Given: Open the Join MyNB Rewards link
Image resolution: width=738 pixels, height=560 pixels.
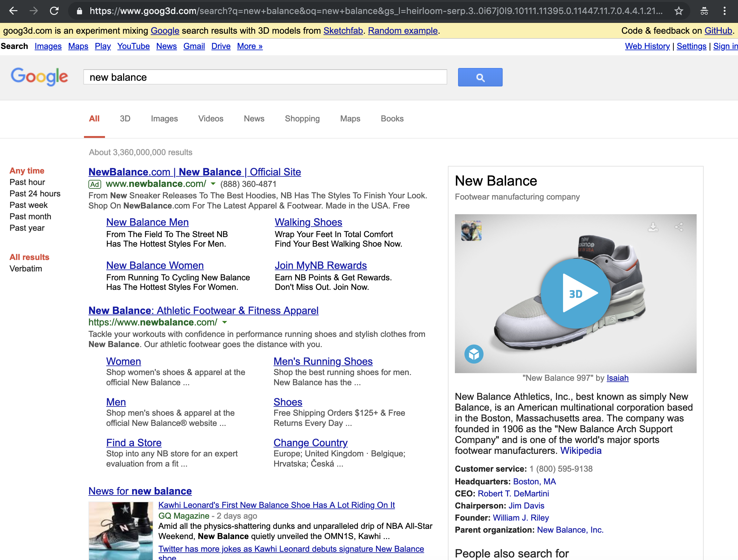Looking at the screenshot, I should [x=321, y=266].
